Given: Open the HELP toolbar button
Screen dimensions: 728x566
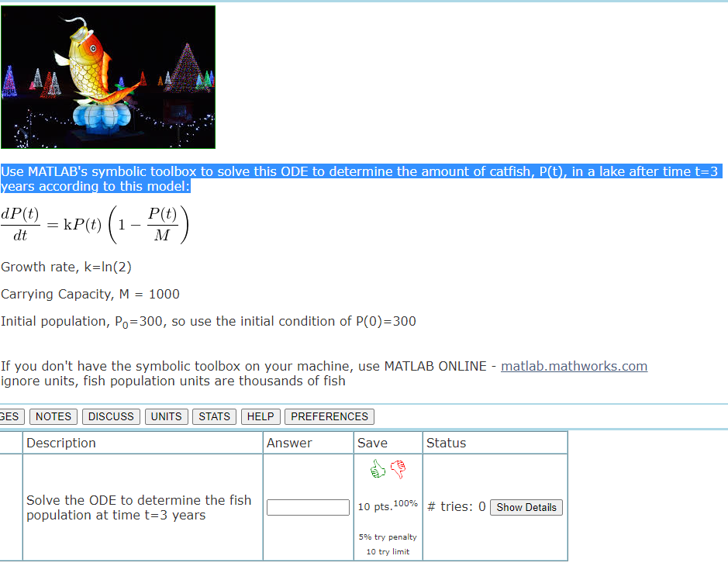Looking at the screenshot, I should [260, 416].
